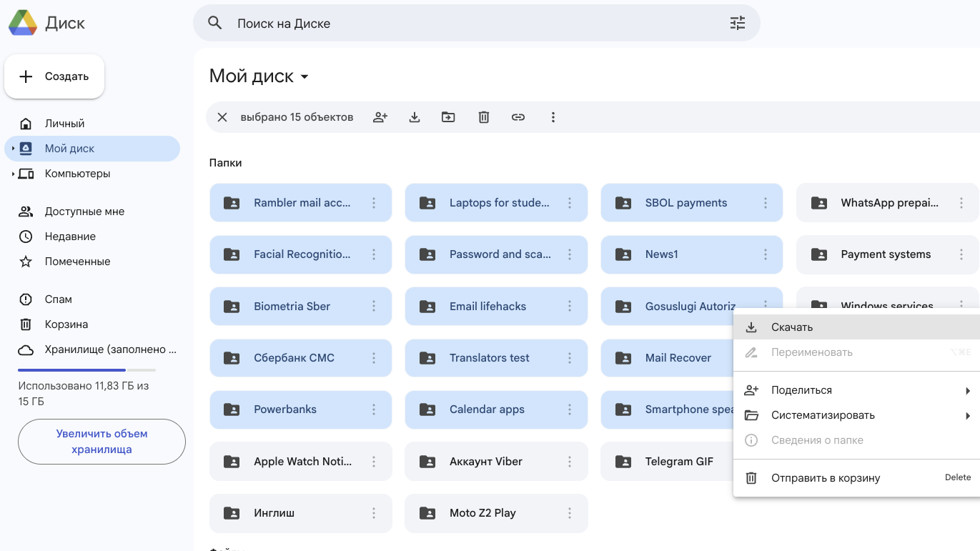
Task: Open more options for SBOL payments folder
Action: click(766, 203)
